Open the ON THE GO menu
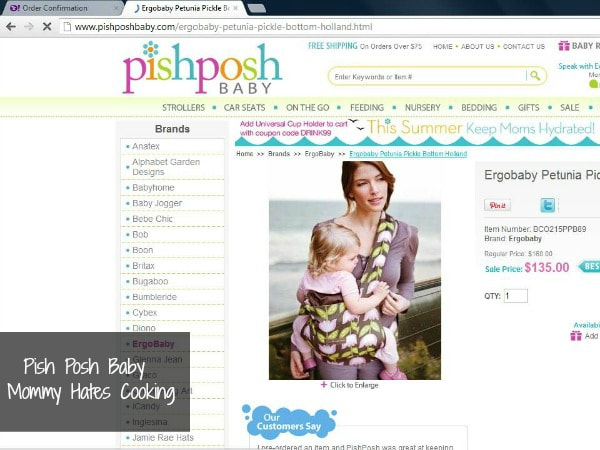 (x=308, y=108)
